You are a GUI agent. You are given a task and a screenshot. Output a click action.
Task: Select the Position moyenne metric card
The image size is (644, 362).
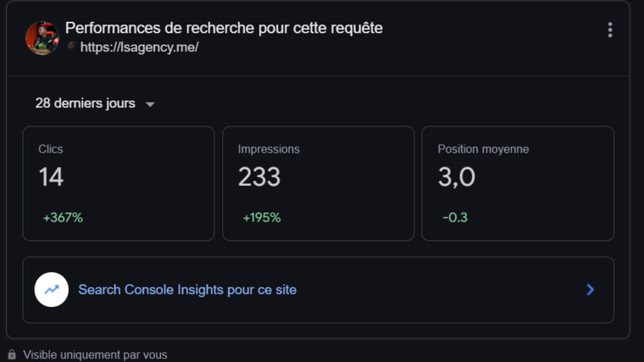[517, 183]
